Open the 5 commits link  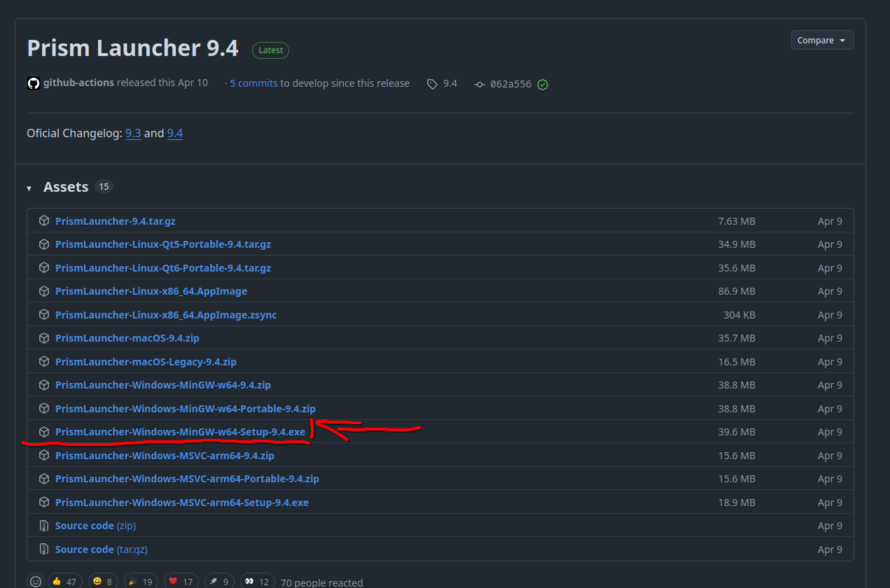(x=253, y=83)
